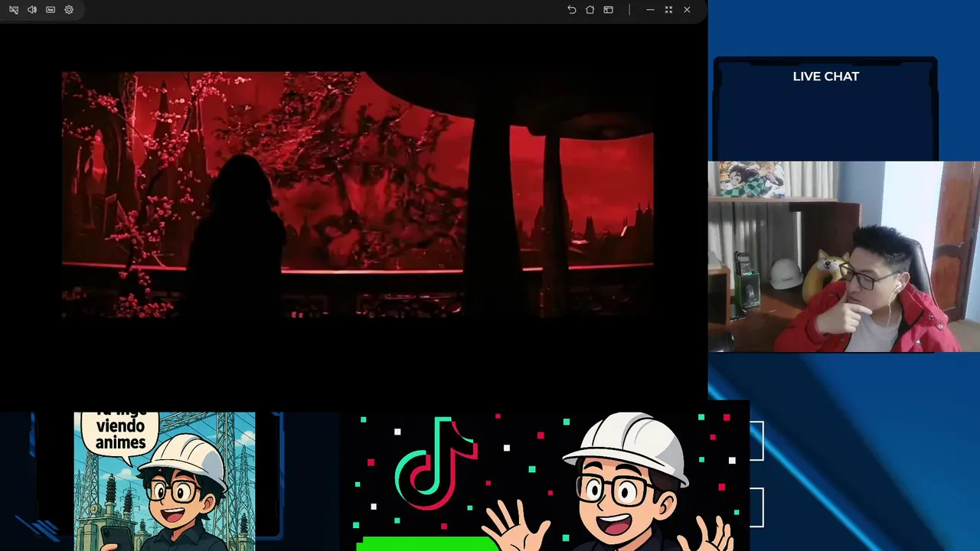Click the window layout icon
980x551 pixels.
(608, 10)
